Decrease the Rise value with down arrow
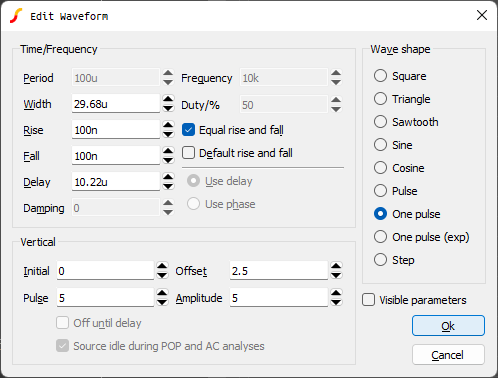Image resolution: width=498 pixels, height=378 pixels. (x=168, y=134)
